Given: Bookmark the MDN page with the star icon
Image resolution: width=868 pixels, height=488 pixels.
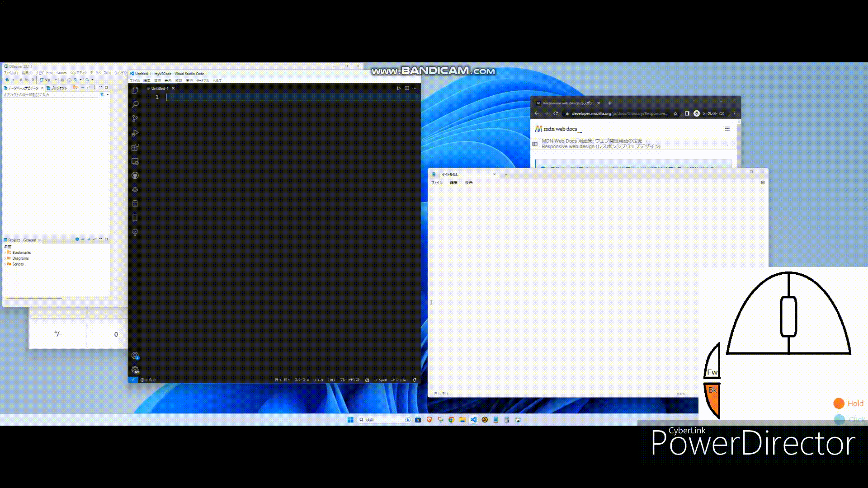Looking at the screenshot, I should point(675,113).
